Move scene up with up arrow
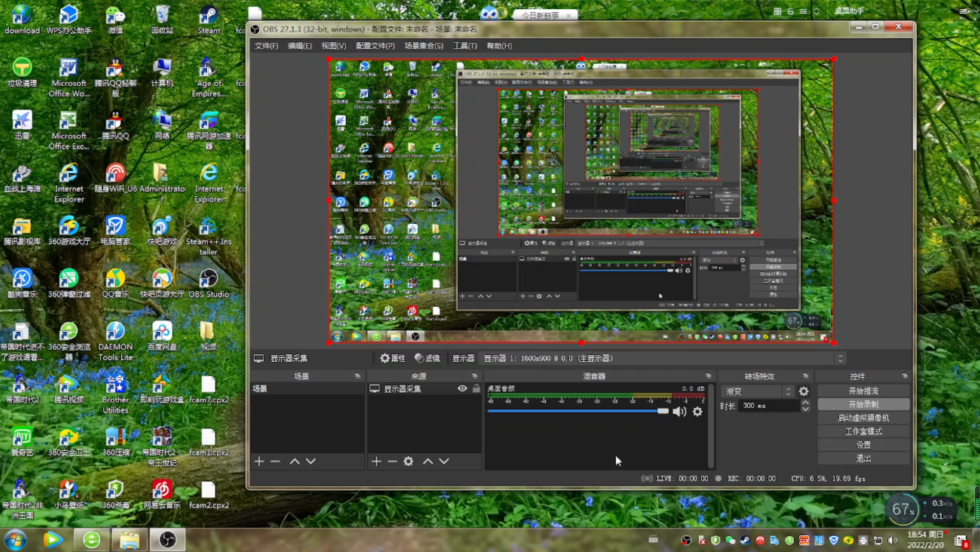The height and width of the screenshot is (552, 980). click(x=295, y=462)
